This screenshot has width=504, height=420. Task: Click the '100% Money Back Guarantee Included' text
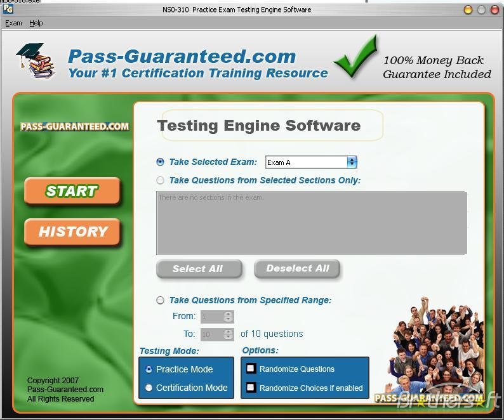tap(437, 67)
